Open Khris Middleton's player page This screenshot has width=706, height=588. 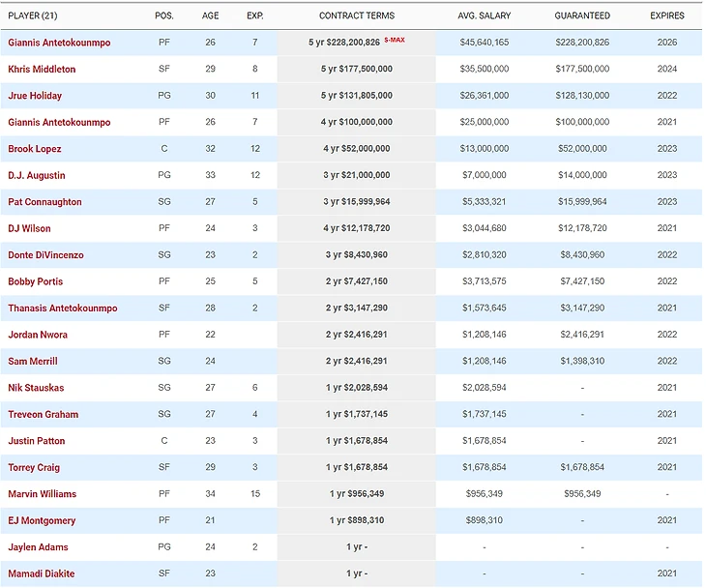point(42,70)
